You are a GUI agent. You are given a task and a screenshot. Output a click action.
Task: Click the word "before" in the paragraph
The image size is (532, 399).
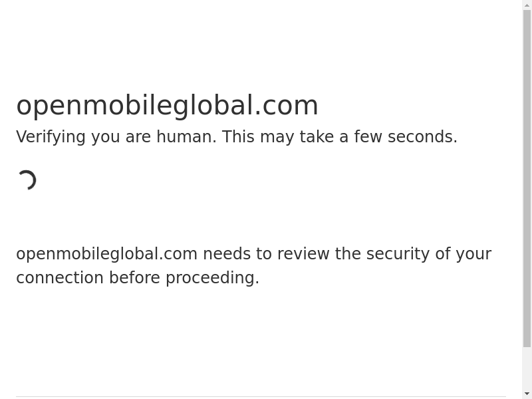135,278
